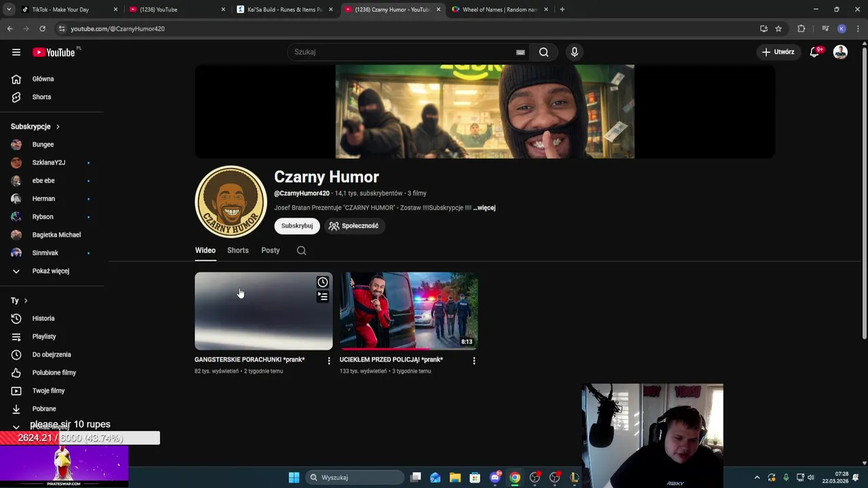Screen dimensions: 868x488
Task: Open options menu for UCIEKŁEM PRZED POLICJĄ video
Action: [474, 361]
